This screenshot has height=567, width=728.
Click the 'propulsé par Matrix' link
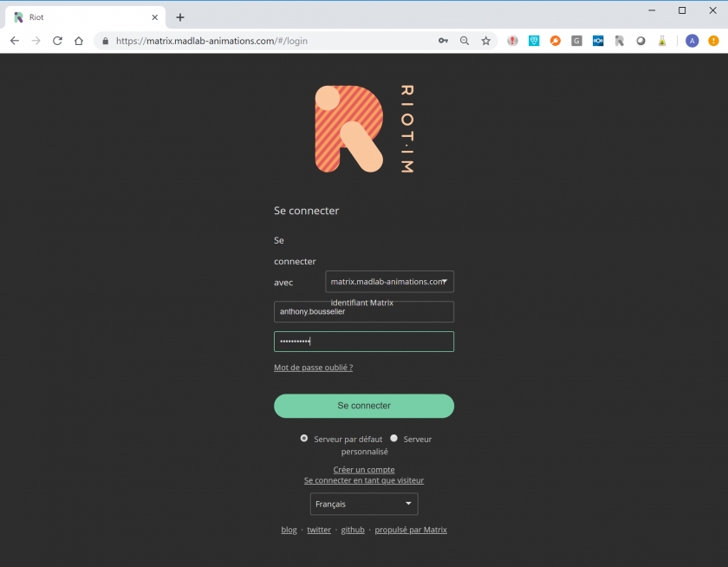(x=411, y=530)
